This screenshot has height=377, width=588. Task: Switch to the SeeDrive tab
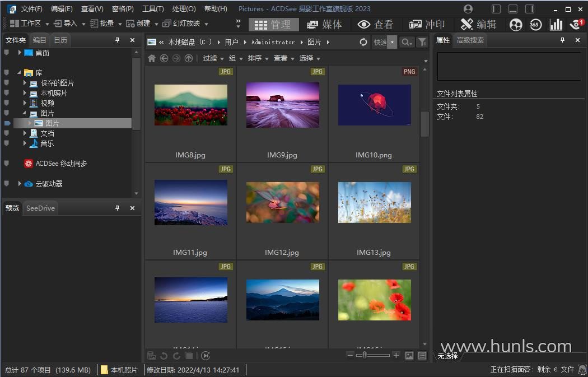pos(40,208)
